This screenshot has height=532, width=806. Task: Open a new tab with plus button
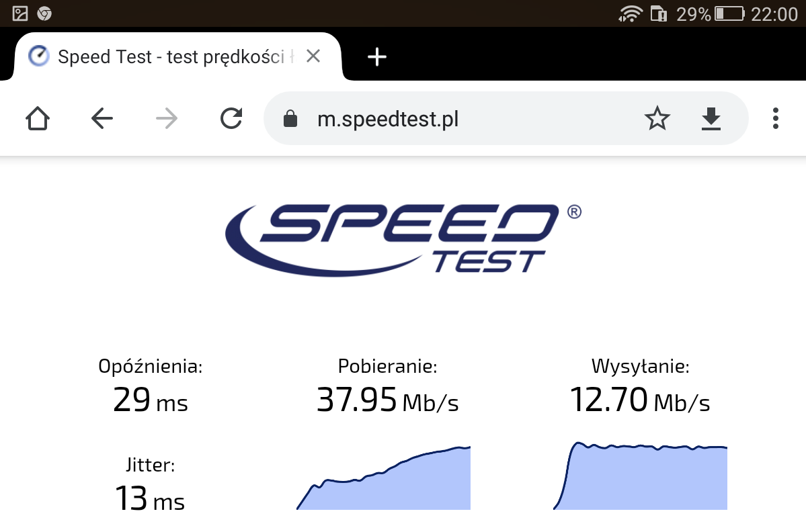tap(377, 56)
